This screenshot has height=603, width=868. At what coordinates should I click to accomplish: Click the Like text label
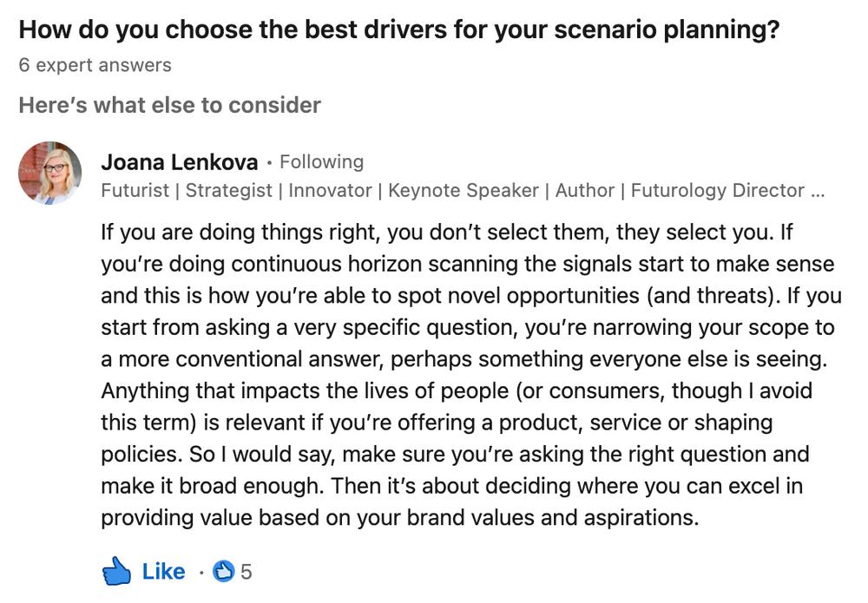163,572
